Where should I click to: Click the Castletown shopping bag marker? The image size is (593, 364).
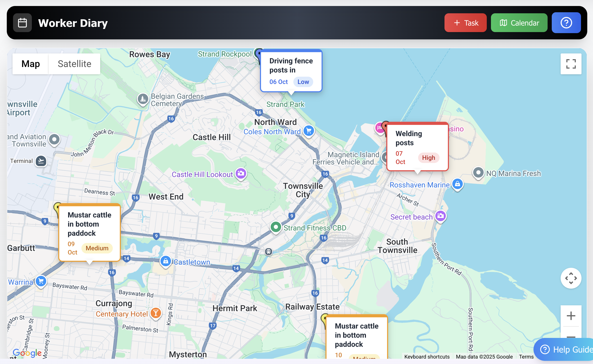(166, 261)
